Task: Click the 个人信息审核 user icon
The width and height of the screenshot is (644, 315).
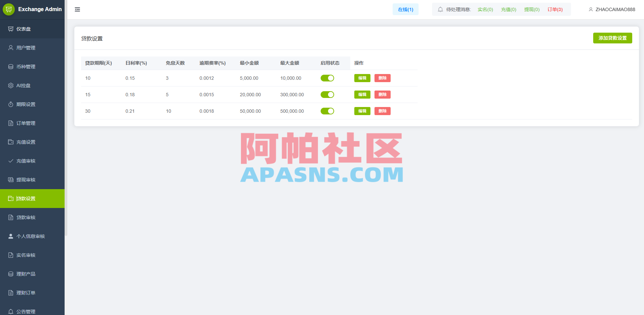Action: (11, 236)
